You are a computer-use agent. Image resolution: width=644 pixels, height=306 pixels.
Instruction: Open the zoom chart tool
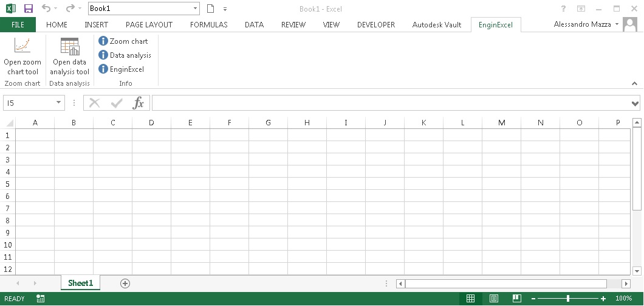(22, 57)
